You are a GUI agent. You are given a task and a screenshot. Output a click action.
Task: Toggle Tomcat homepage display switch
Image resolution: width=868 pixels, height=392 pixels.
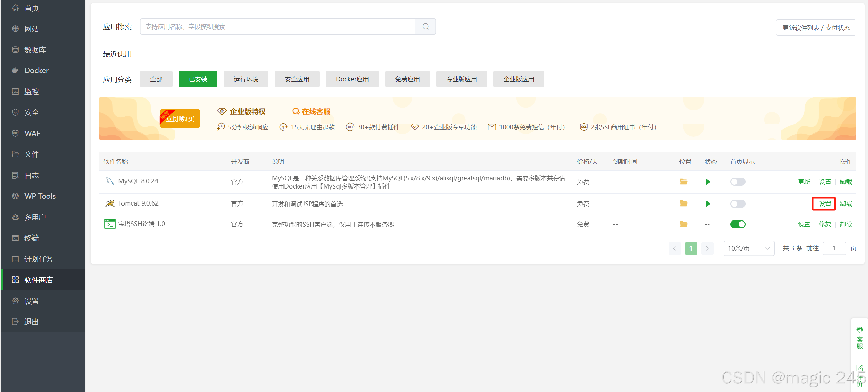(737, 204)
